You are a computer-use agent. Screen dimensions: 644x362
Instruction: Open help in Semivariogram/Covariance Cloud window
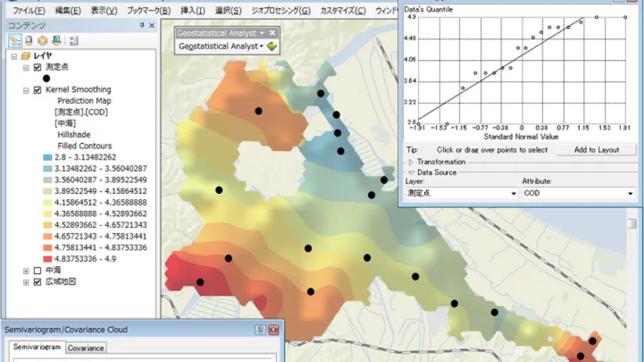[x=260, y=330]
